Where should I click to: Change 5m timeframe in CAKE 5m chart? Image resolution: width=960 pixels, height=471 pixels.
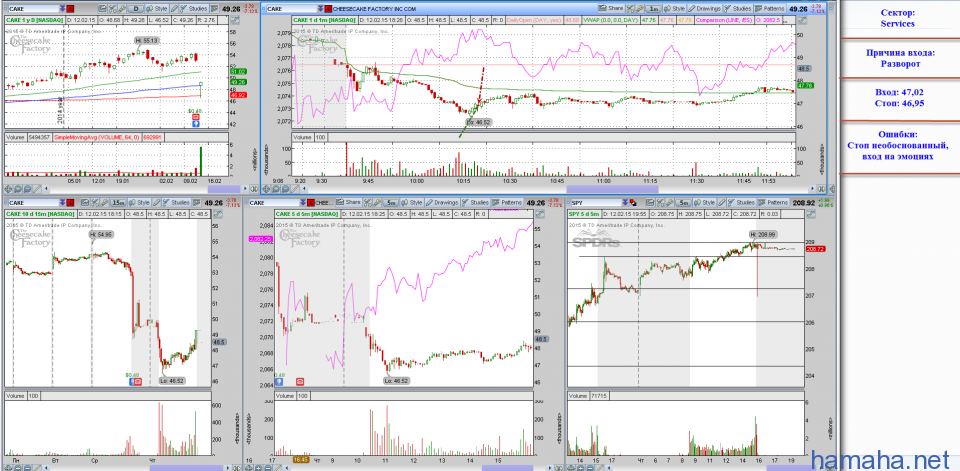point(391,203)
